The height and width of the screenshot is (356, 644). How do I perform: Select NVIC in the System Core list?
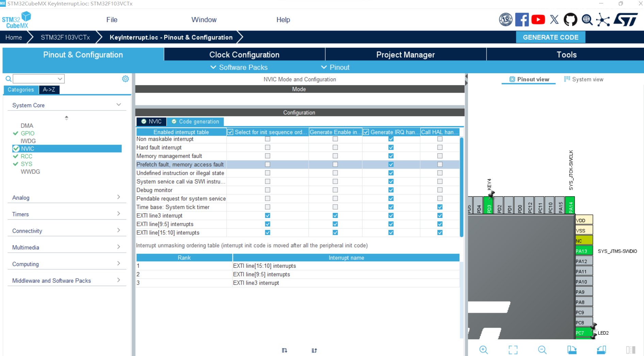click(x=28, y=149)
